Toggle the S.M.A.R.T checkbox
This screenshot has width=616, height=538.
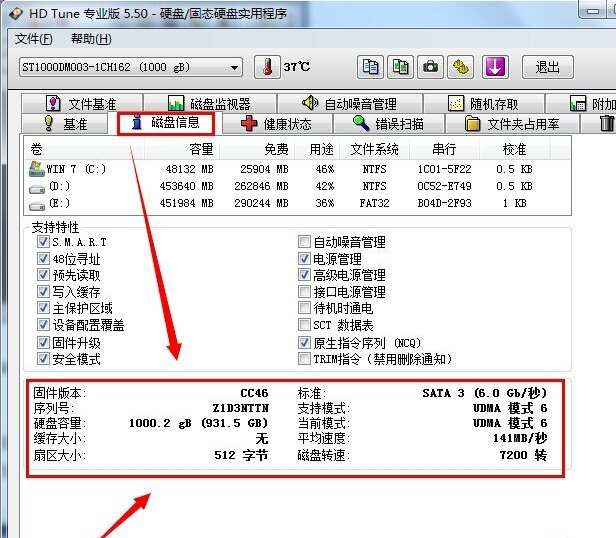pyautogui.click(x=43, y=241)
